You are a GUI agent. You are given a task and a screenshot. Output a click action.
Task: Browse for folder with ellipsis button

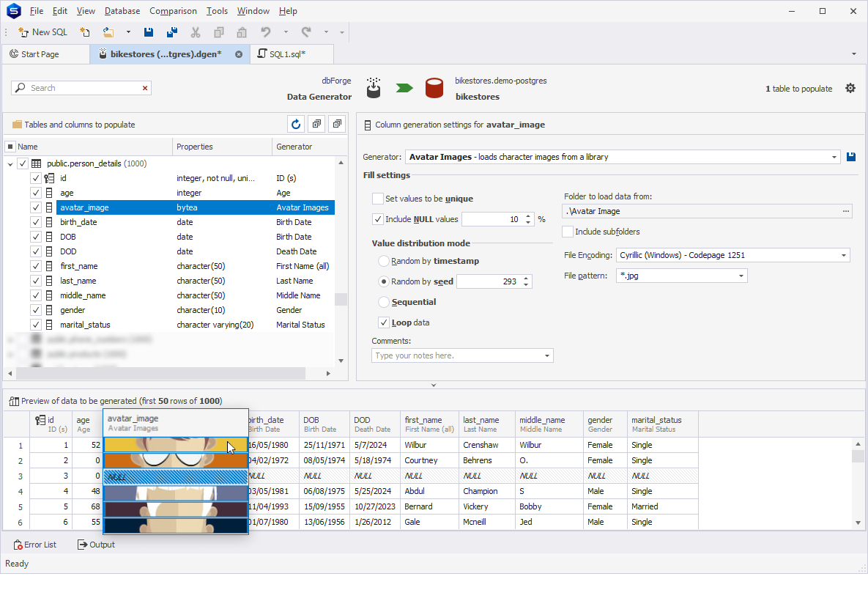846,211
